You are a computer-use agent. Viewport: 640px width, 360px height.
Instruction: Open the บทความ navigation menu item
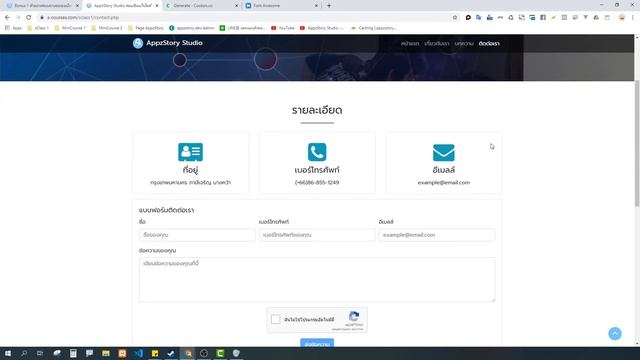[x=464, y=43]
